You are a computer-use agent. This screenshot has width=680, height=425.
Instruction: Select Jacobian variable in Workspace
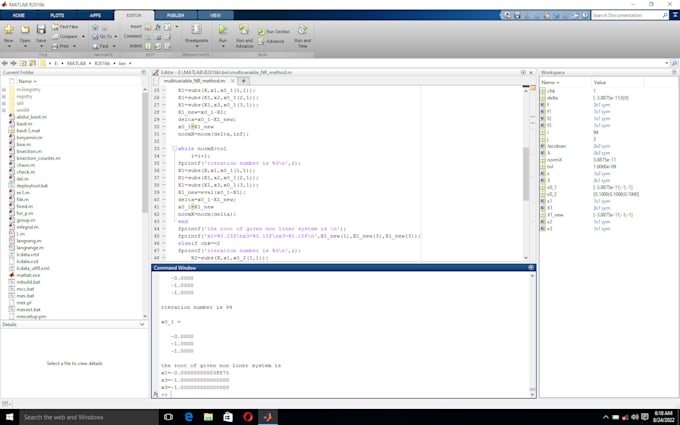tap(556, 146)
